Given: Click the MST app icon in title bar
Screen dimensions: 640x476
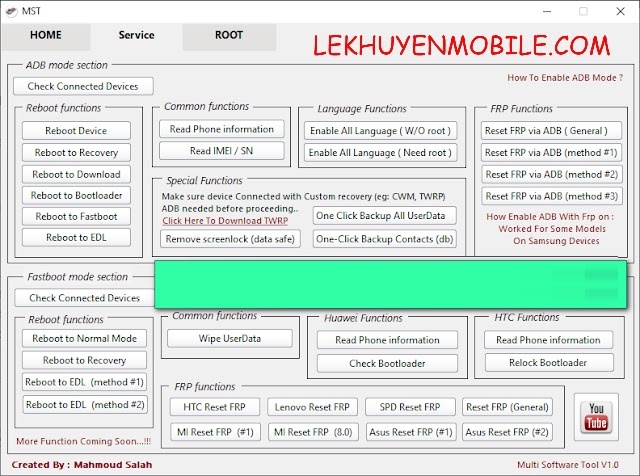Looking at the screenshot, I should (12, 11).
